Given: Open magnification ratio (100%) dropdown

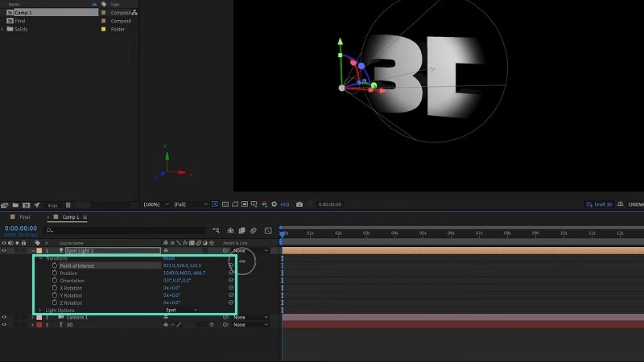Looking at the screenshot, I should click(156, 204).
